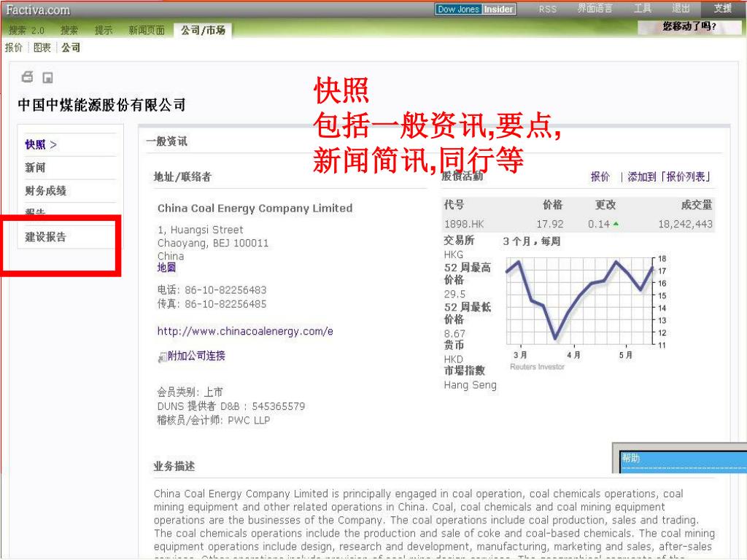Click the 业务描述 section heading
This screenshot has height=560, width=747.
tap(174, 467)
